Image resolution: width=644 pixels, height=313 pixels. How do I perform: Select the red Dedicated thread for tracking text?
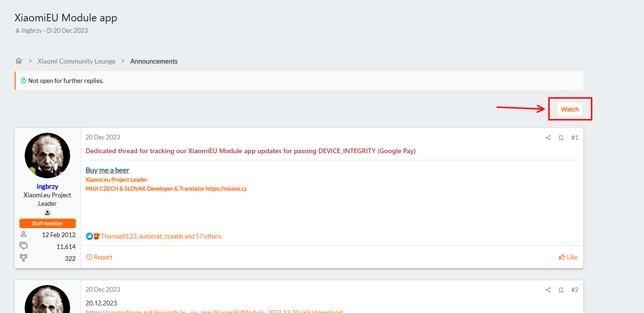(x=251, y=151)
